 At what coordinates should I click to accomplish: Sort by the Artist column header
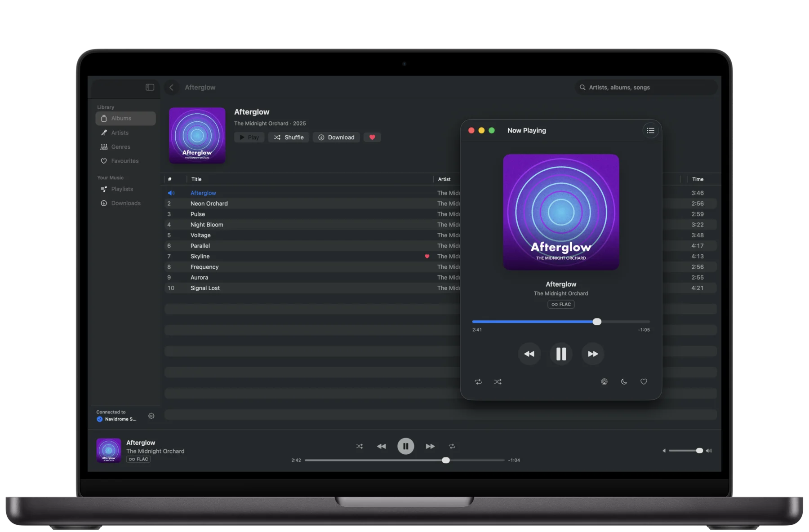coord(445,179)
